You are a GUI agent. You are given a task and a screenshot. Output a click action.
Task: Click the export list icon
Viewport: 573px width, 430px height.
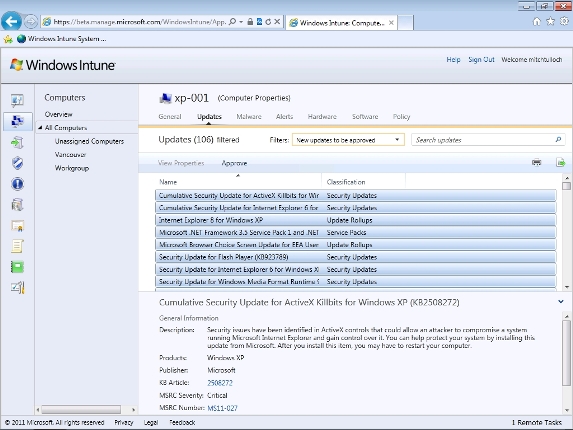pyautogui.click(x=561, y=163)
